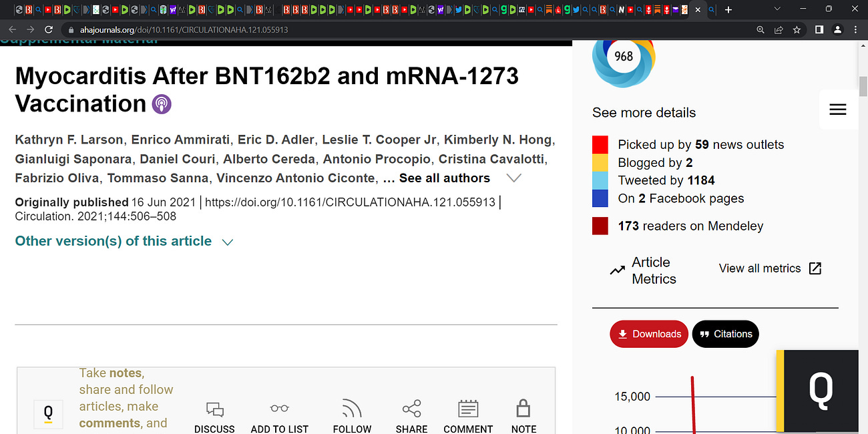Viewport: 868px width, 434px height.
Task: Click author Alberto Cereda
Action: (270, 159)
